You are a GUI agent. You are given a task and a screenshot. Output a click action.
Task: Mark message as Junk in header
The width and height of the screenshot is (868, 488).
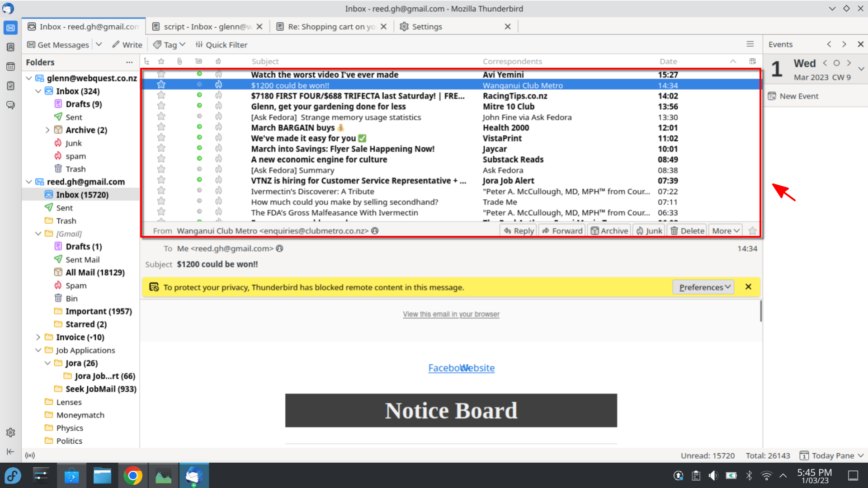pos(649,231)
